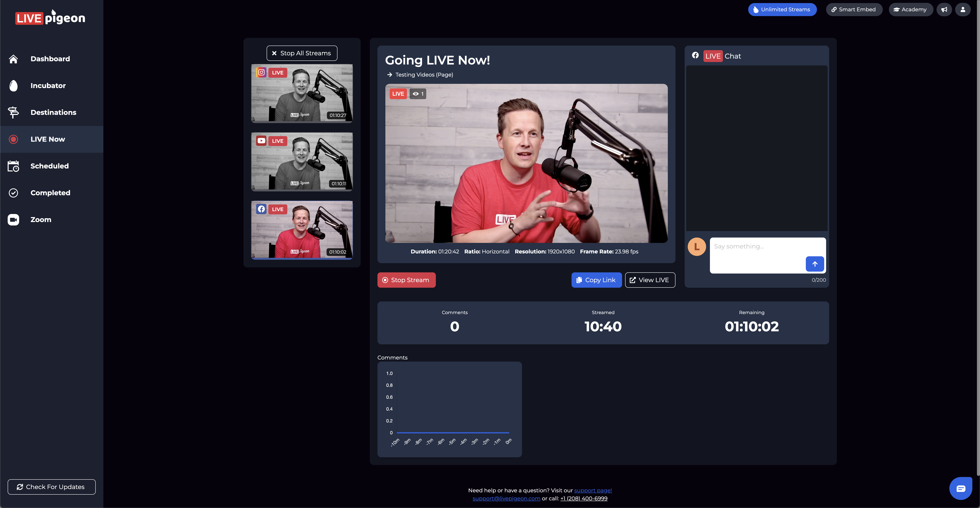Select the Facebook live stream thumbnail
The height and width of the screenshot is (508, 980).
[302, 230]
